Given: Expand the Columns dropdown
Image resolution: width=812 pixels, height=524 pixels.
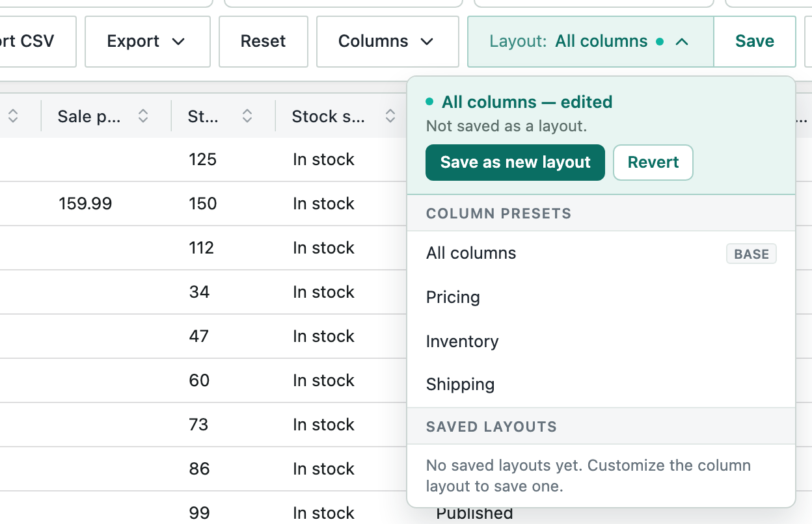Looking at the screenshot, I should click(388, 42).
